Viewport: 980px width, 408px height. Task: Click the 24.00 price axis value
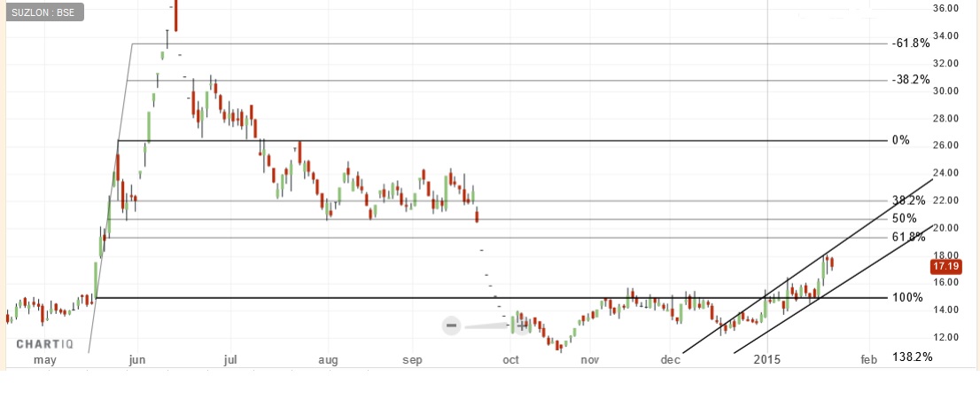pos(945,173)
